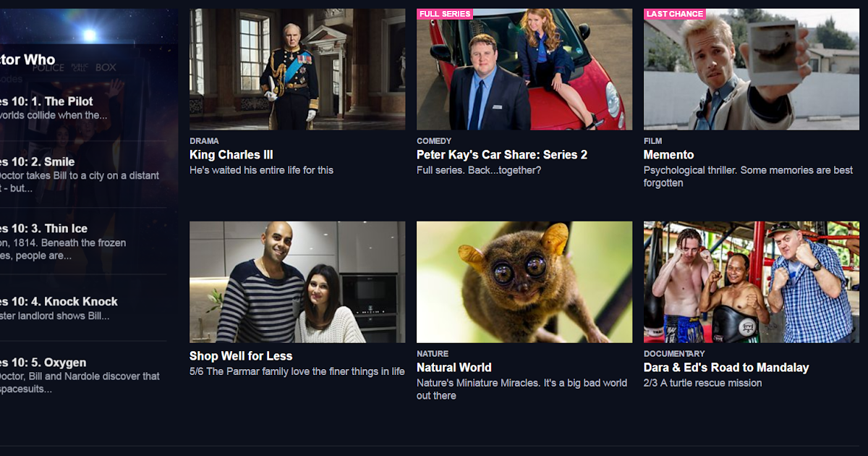Viewport: 868px width, 456px height.
Task: Select the King Charles III title link
Action: pyautogui.click(x=231, y=155)
